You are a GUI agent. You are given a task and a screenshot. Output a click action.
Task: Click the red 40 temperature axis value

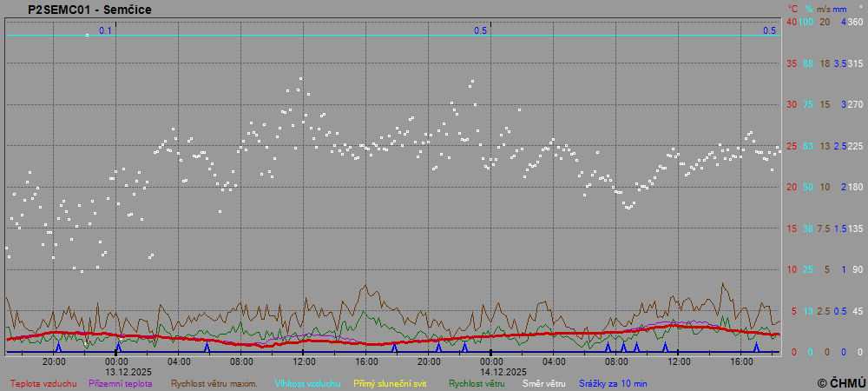(x=791, y=22)
